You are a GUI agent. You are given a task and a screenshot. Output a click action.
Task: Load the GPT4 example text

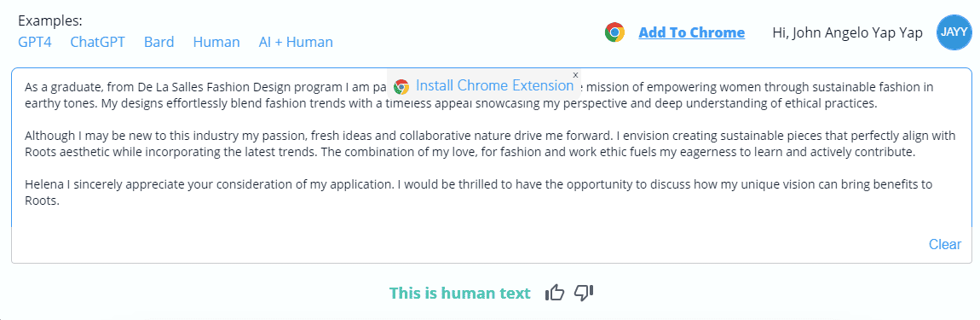pos(35,42)
